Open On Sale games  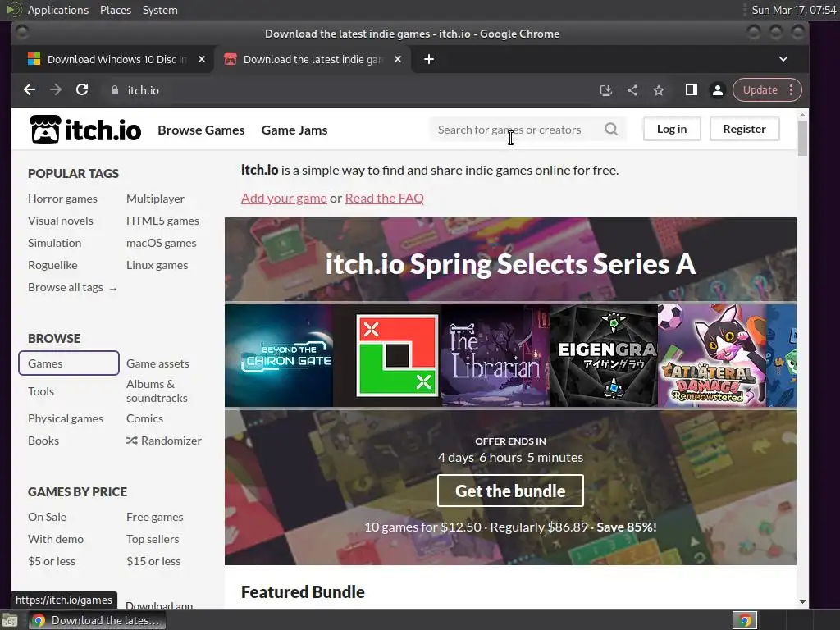click(x=47, y=517)
